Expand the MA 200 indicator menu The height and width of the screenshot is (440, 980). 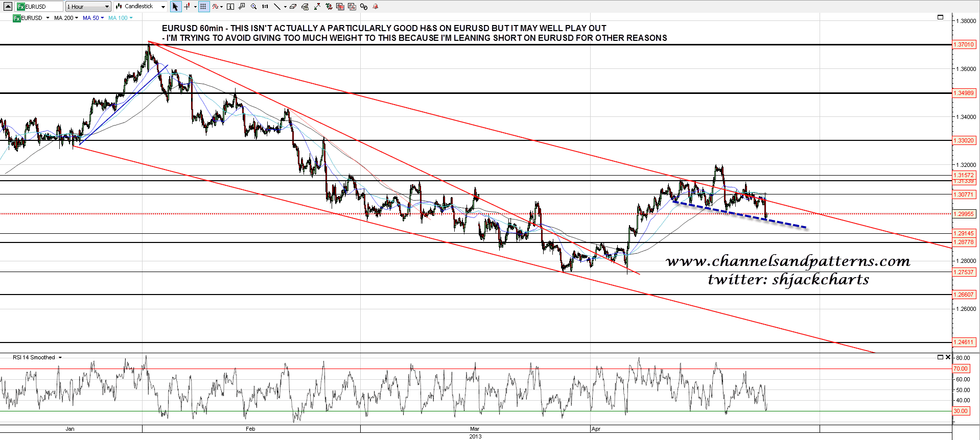66,18
